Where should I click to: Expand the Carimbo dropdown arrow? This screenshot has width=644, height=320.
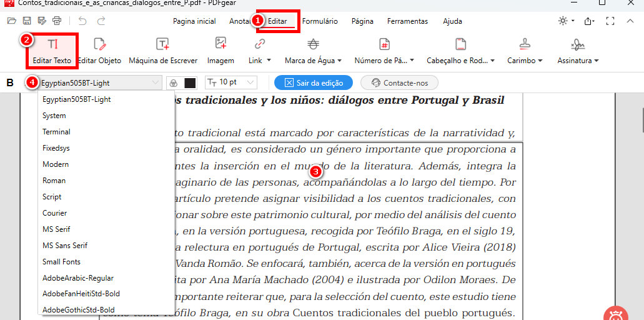click(x=540, y=61)
